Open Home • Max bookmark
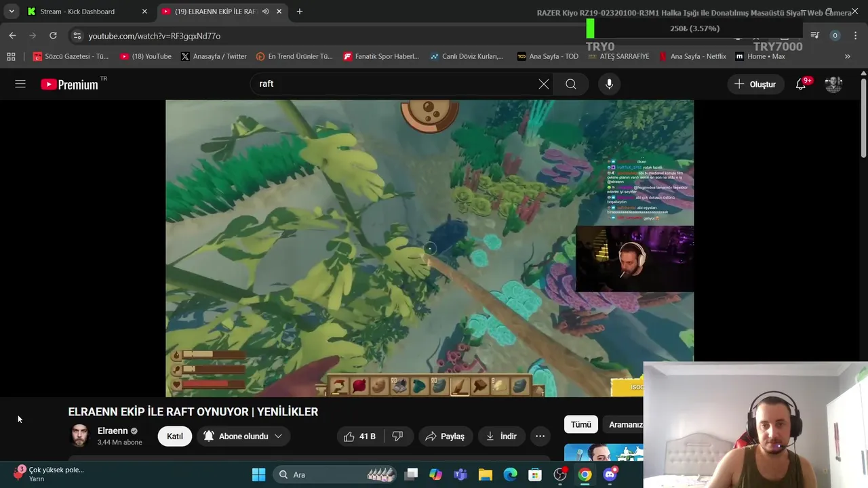Image resolution: width=868 pixels, height=488 pixels. 760,56
